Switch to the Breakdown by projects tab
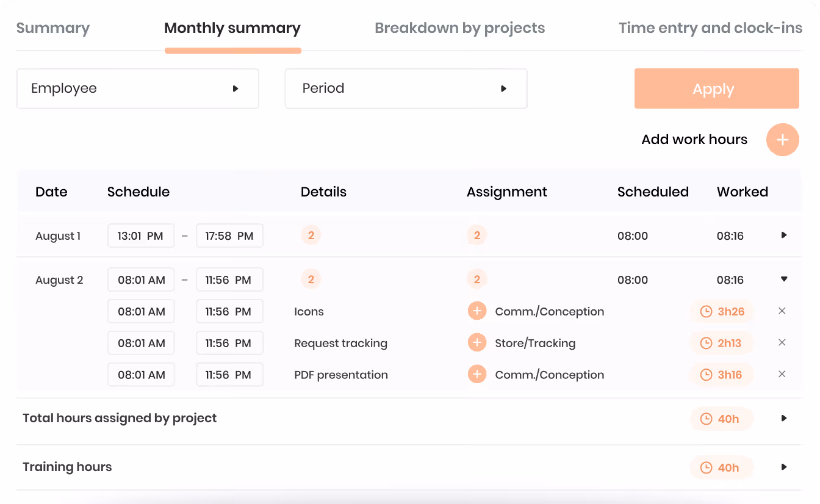Image resolution: width=820 pixels, height=504 pixels. click(460, 28)
